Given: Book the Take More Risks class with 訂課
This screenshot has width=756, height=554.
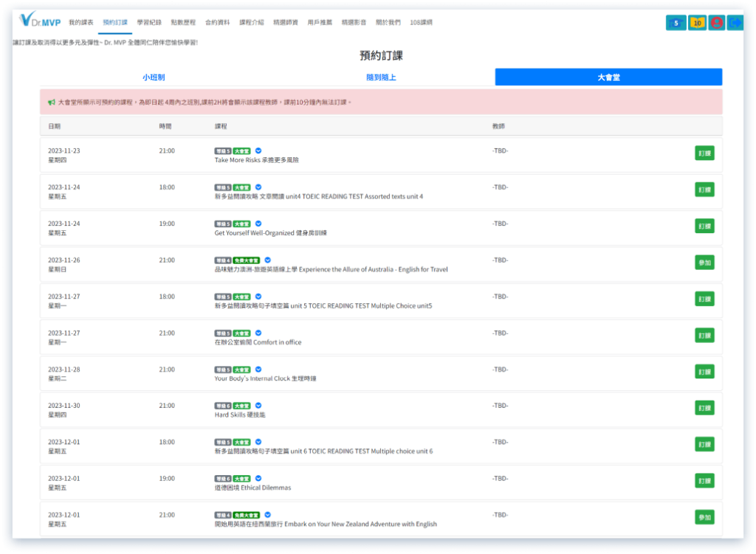Looking at the screenshot, I should point(704,153).
